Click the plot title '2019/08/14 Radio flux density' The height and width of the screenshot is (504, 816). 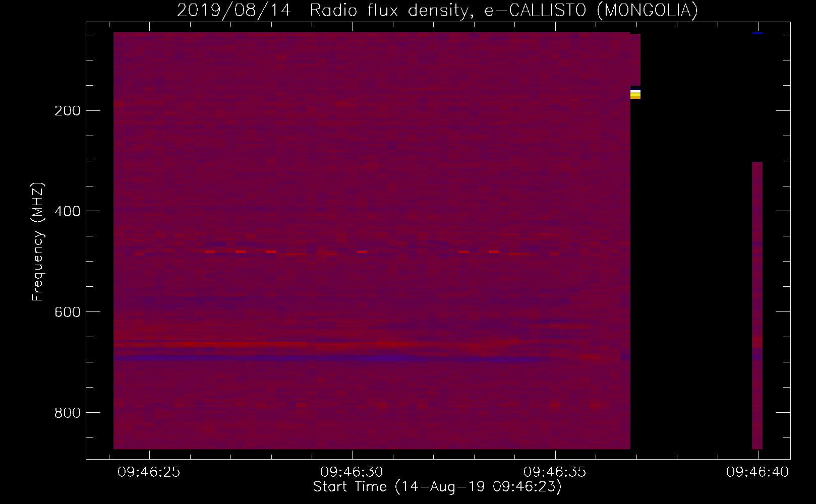pos(323,11)
